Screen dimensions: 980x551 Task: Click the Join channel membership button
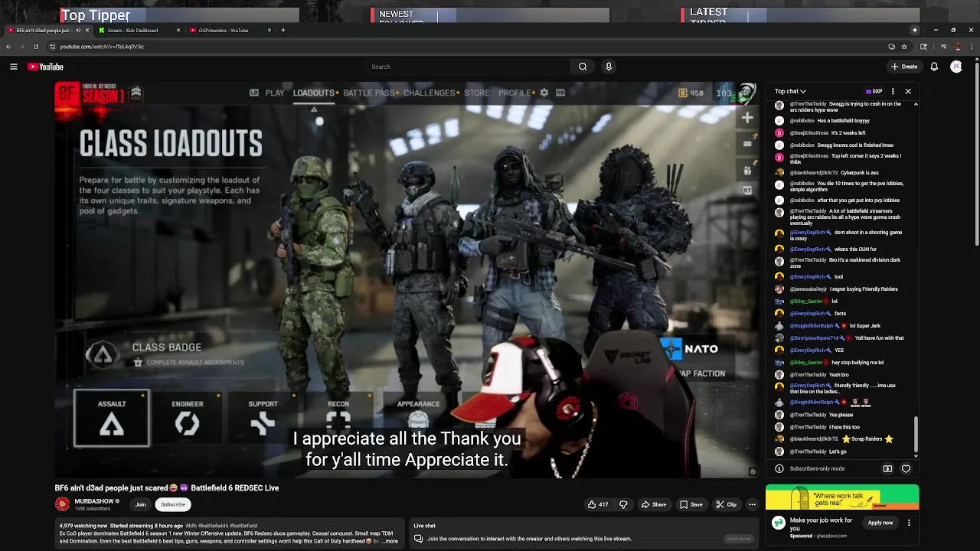click(140, 504)
